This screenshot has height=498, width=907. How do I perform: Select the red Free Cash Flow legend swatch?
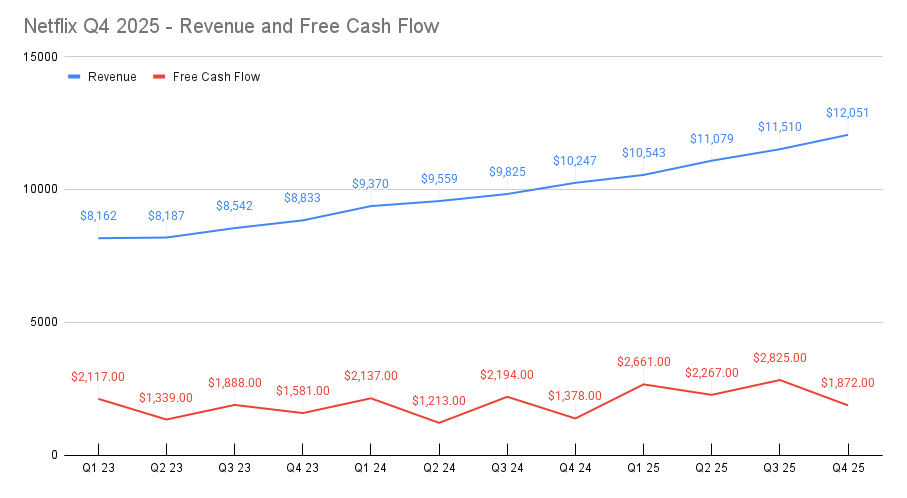coord(160,77)
